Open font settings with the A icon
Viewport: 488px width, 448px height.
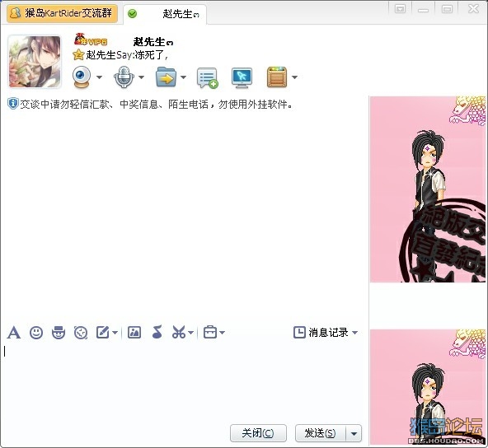14,333
